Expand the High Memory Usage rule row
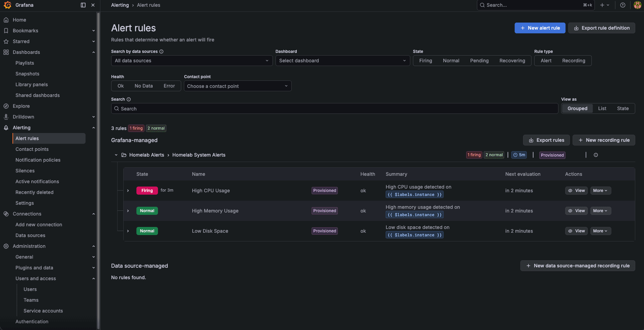Screen dimensions: 644x330 click(128, 211)
